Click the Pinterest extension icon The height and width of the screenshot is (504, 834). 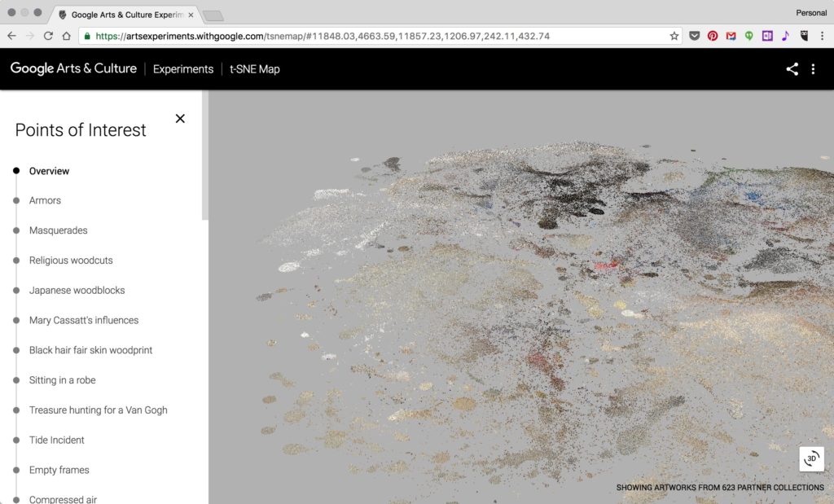coord(713,36)
